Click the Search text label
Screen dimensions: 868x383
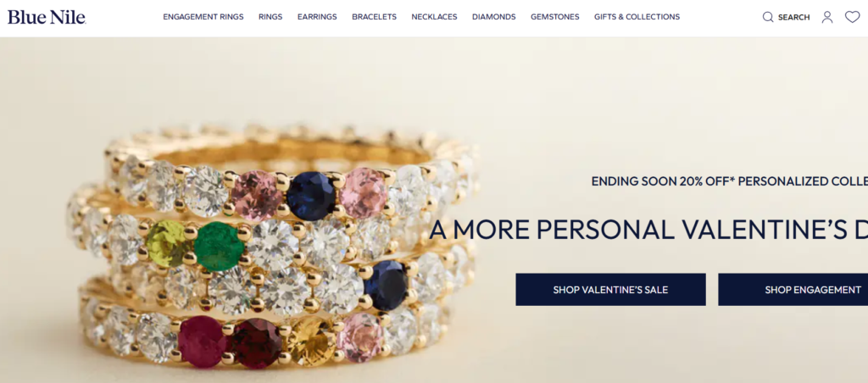793,17
